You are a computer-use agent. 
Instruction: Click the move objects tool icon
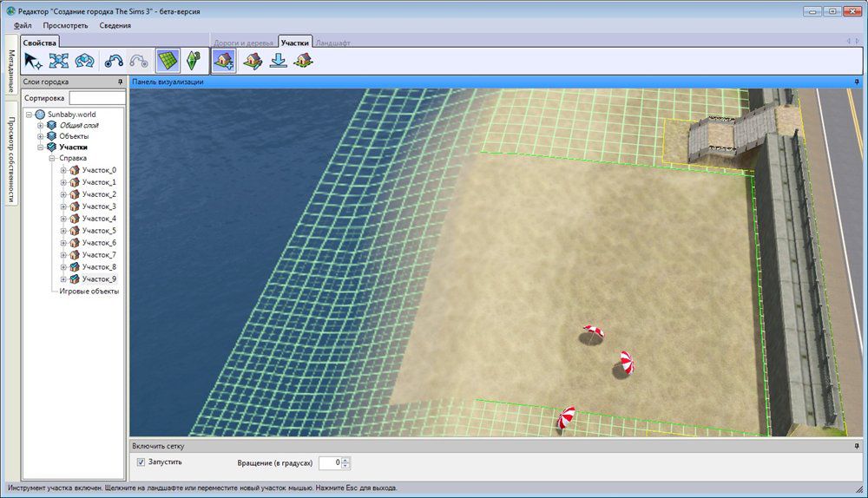(x=58, y=60)
